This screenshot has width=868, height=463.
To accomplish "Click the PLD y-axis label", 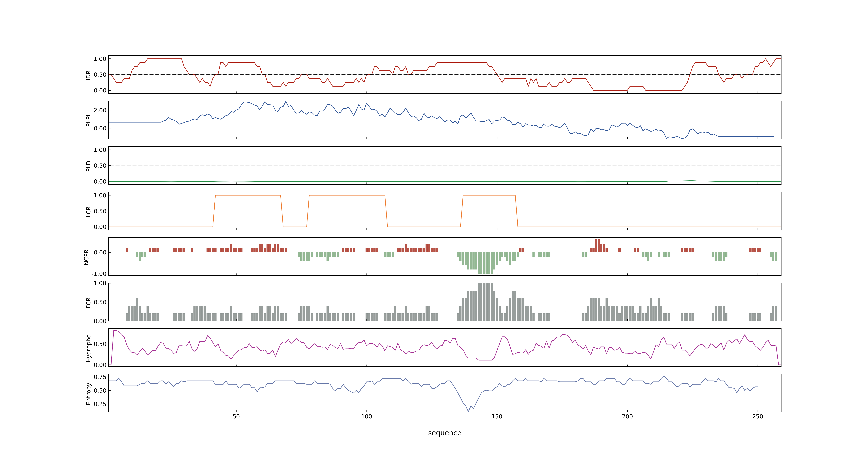I will pos(89,166).
